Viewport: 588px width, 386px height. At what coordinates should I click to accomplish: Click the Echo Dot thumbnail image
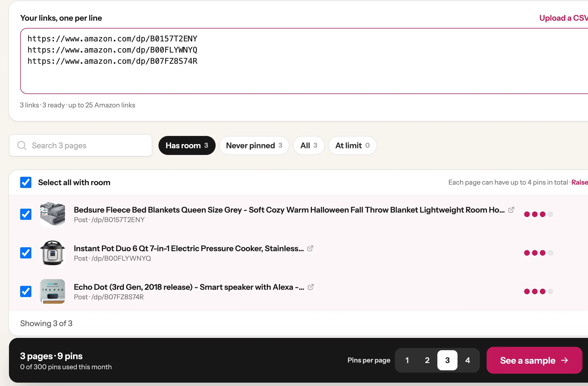point(53,291)
